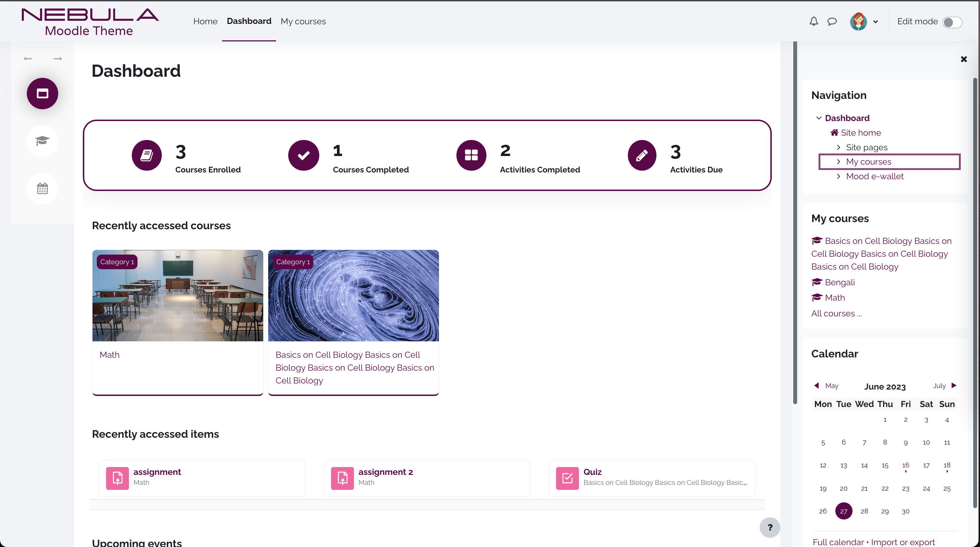Click the calendar sidebar icon

click(x=42, y=188)
